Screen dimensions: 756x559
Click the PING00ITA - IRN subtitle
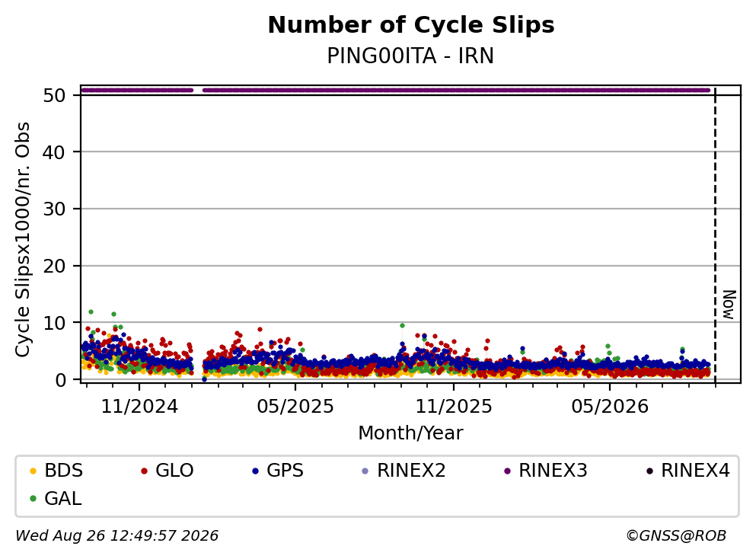coord(410,56)
